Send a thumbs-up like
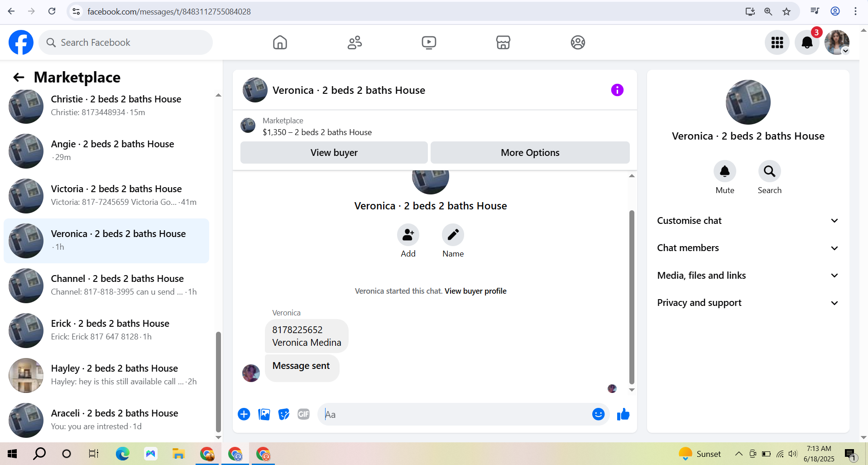 (x=623, y=414)
